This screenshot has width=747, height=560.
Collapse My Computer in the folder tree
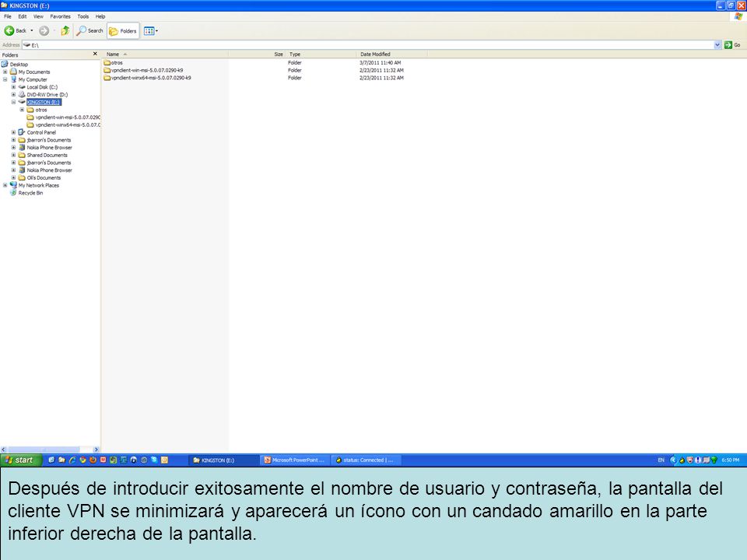click(5, 79)
